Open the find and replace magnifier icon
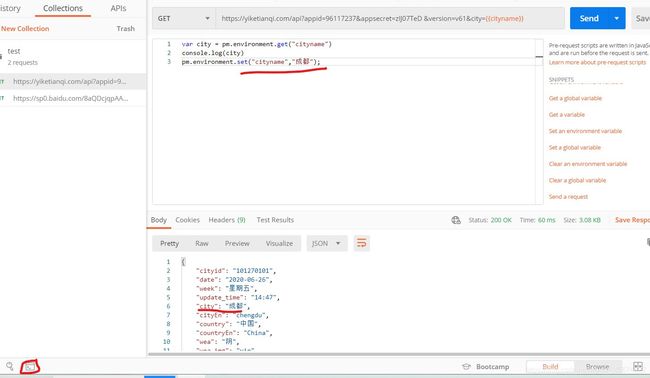650x378 pixels. pyautogui.click(x=10, y=366)
